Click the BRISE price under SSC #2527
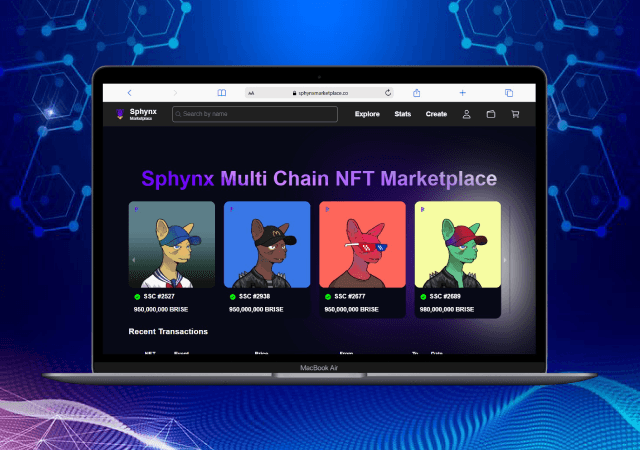Screen dimensions: 640x450 click(161, 310)
